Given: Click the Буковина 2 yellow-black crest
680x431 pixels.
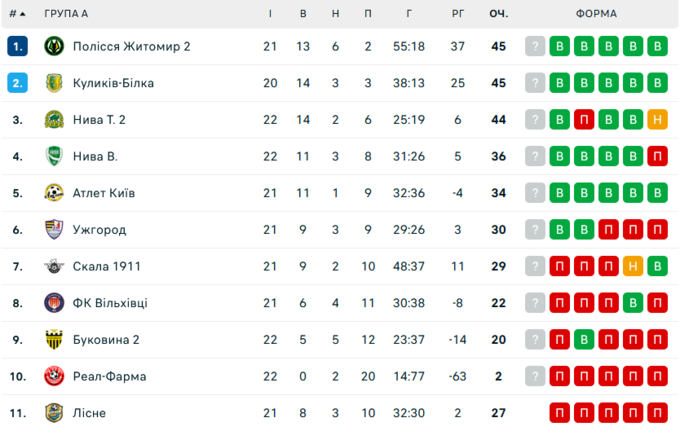Looking at the screenshot, I should click(54, 339).
